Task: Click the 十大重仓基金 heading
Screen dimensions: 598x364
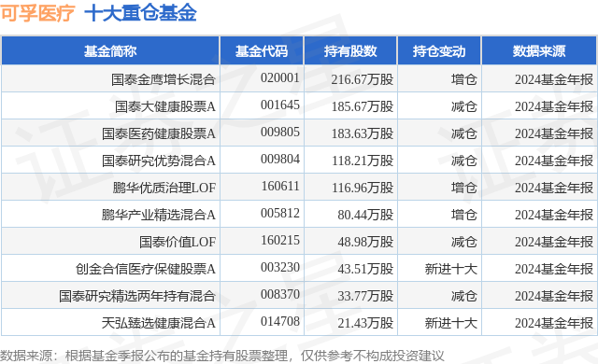Action: tap(141, 13)
